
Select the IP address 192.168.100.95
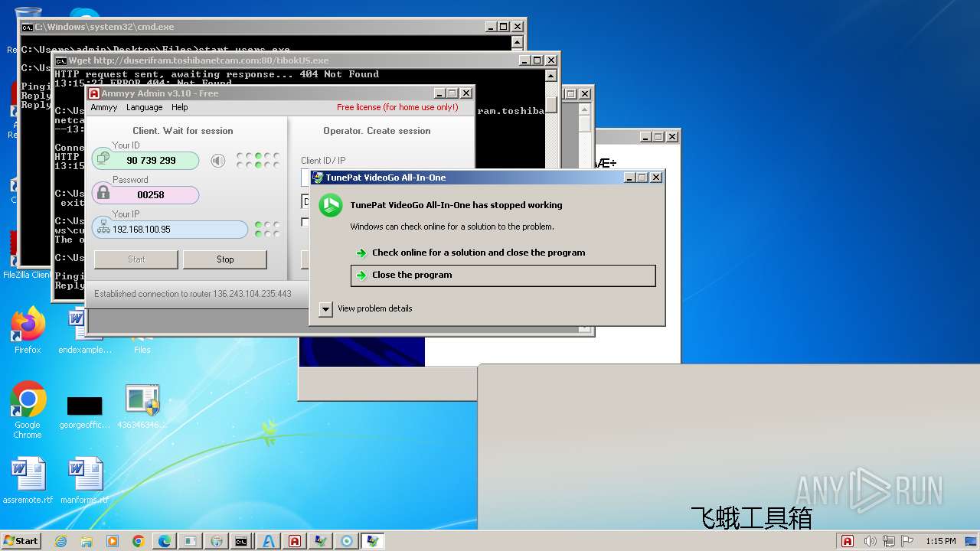tap(142, 230)
